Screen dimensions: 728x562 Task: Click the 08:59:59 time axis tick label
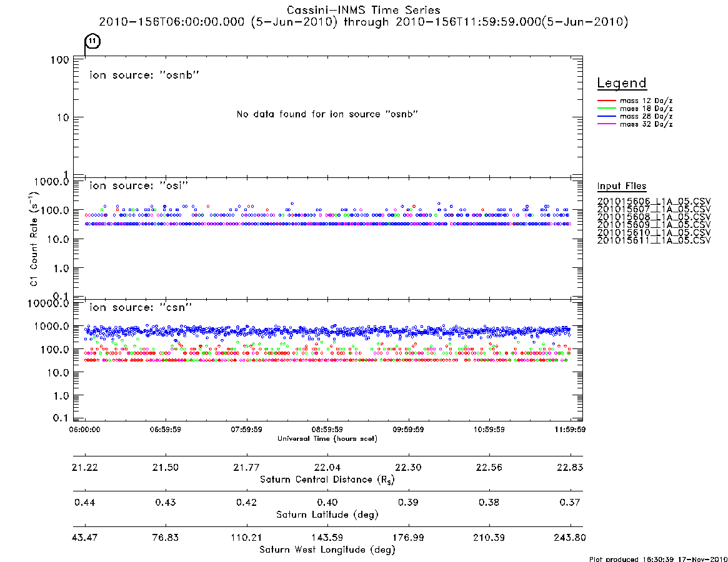click(327, 430)
